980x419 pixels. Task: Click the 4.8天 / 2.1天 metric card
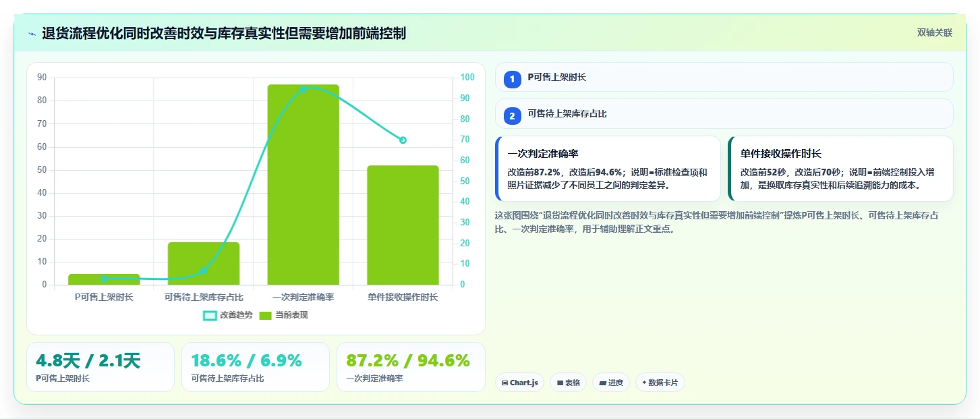tap(100, 367)
